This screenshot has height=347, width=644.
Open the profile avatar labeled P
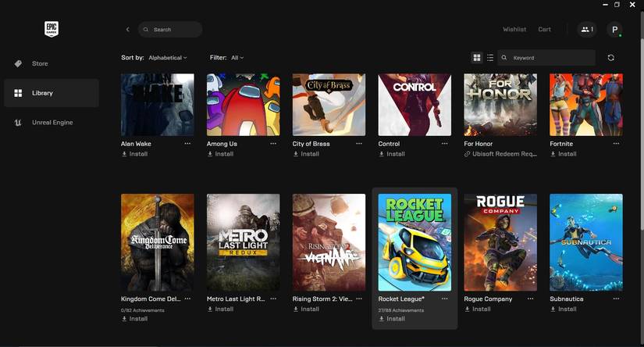(614, 30)
